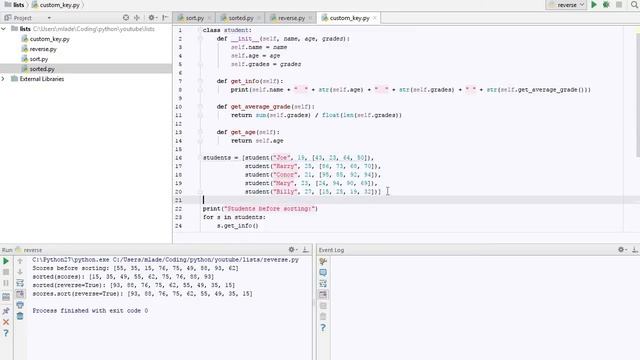Close Run tab with red X
Viewport: 640px width, 360px height.
point(6,322)
